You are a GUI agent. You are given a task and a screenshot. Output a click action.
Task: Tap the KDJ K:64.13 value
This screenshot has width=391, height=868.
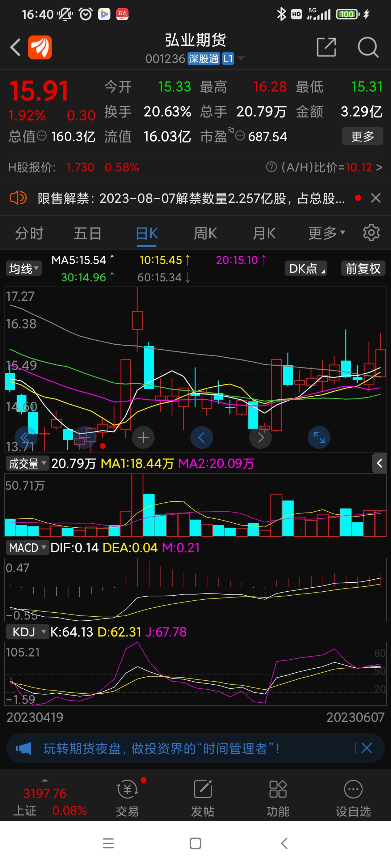pyautogui.click(x=72, y=632)
